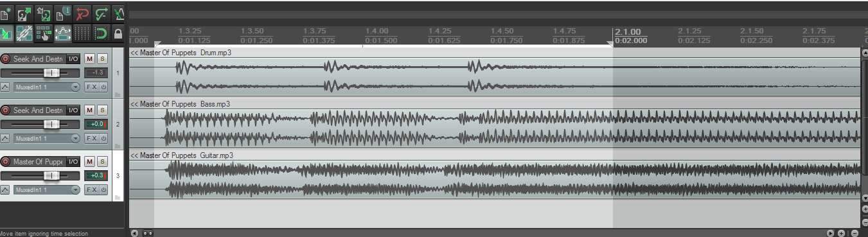Open I/O routing for track 1

[73, 58]
